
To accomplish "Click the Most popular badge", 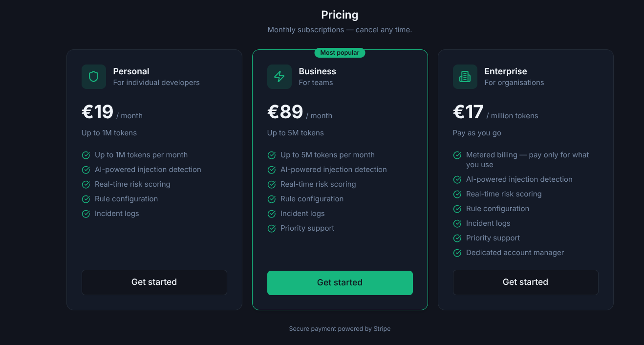I will coord(340,53).
